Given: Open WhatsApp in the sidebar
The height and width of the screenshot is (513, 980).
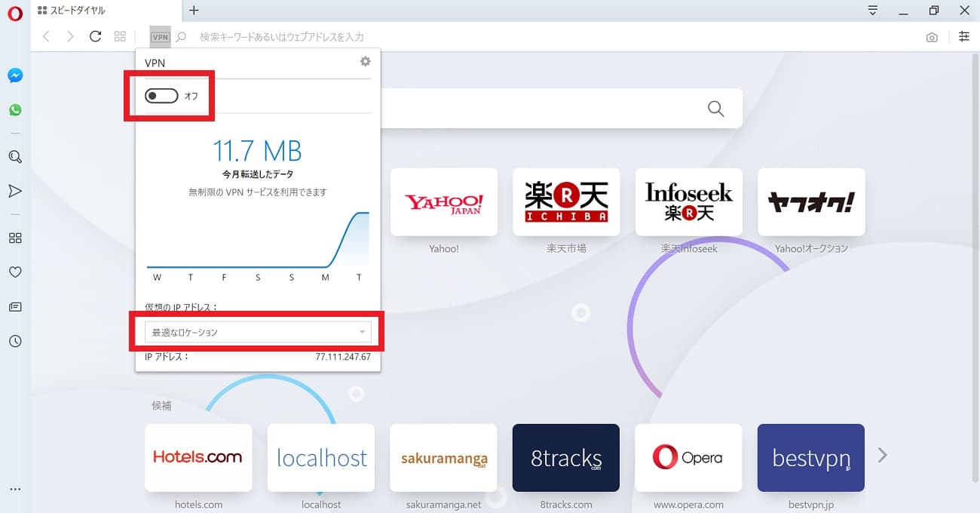Looking at the screenshot, I should 15,110.
